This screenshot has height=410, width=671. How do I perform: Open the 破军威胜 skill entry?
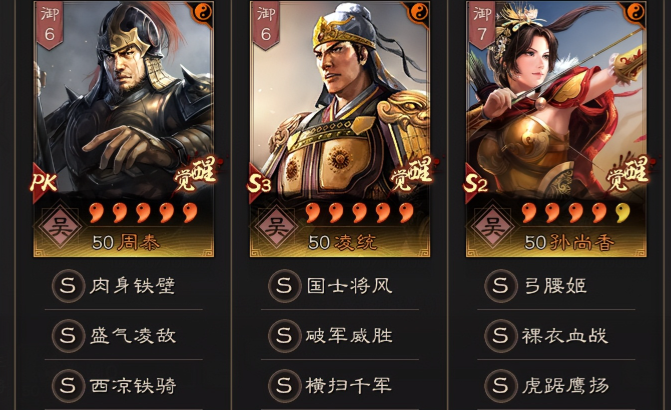pos(340,335)
